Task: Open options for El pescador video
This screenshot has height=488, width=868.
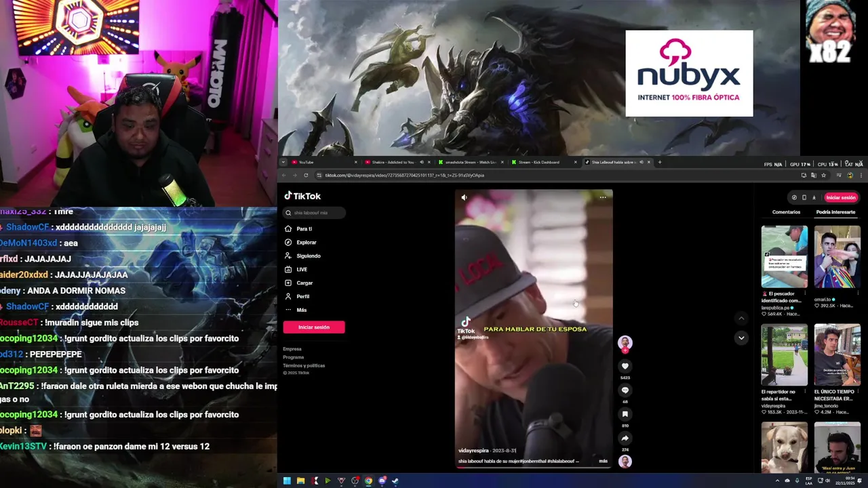Action: (805, 293)
